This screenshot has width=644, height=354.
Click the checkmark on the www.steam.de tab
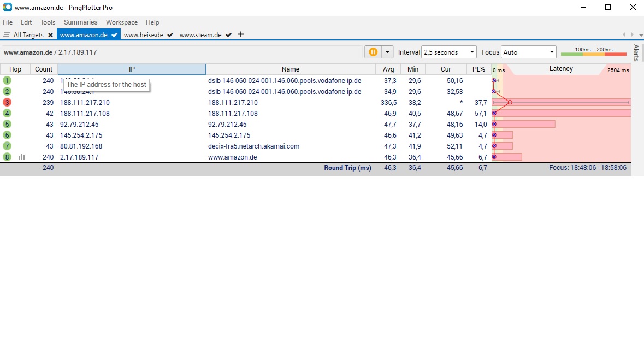tap(229, 35)
